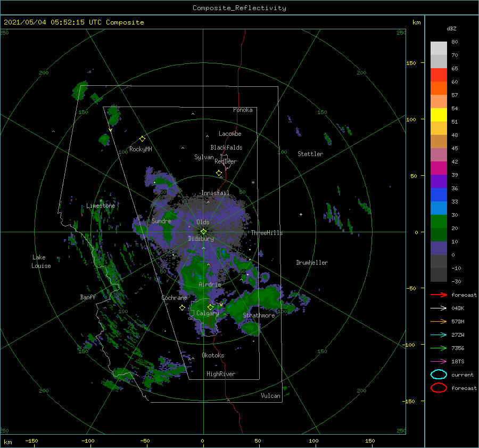The image size is (479, 448).
Task: Click the cyan current ellipse in the legend
Action: pos(439,374)
